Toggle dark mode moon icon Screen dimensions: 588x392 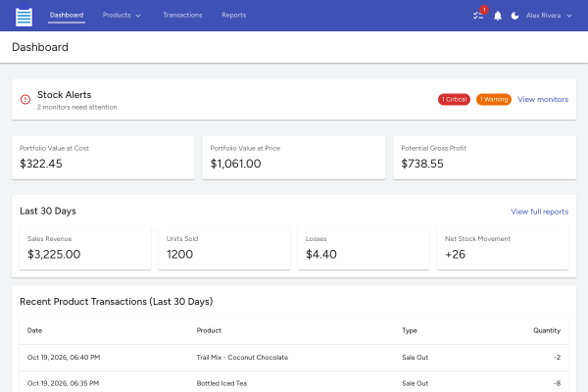point(514,16)
